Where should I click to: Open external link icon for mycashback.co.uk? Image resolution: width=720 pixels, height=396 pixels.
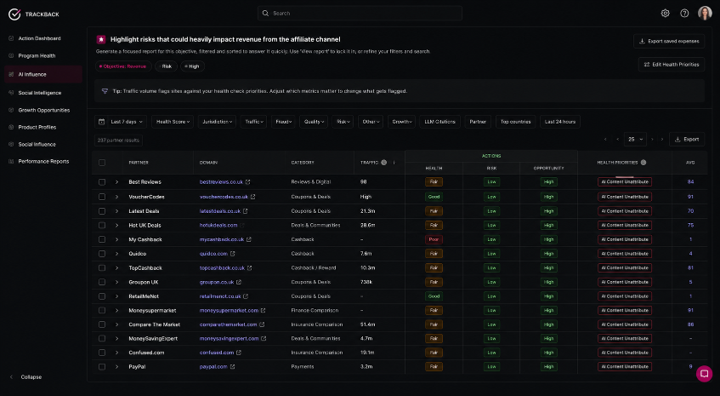coord(249,239)
